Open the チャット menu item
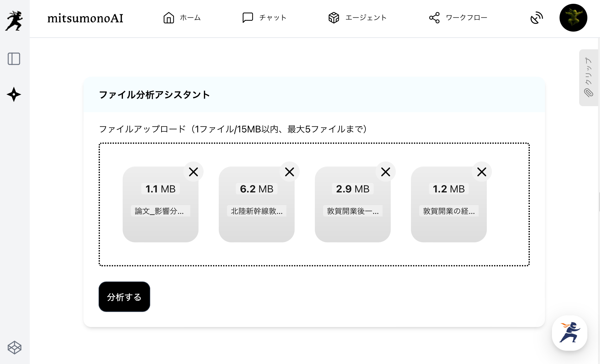Viewport: 600px width, 364px height. pos(264,18)
